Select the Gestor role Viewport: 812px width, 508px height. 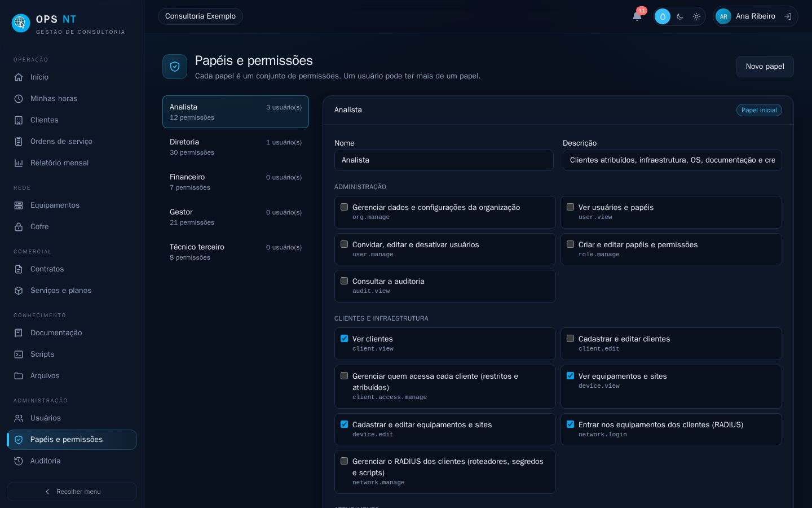[236, 217]
